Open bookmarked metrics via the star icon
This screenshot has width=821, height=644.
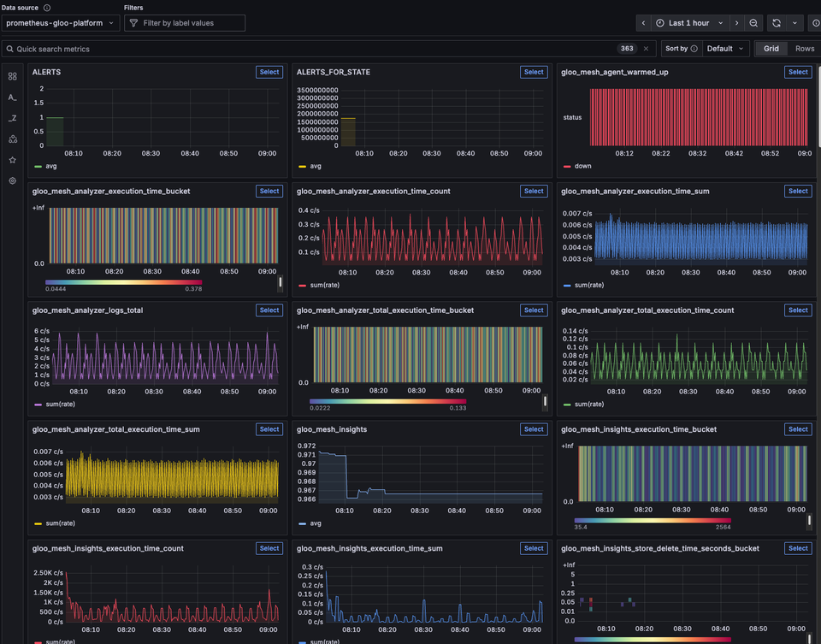12,159
